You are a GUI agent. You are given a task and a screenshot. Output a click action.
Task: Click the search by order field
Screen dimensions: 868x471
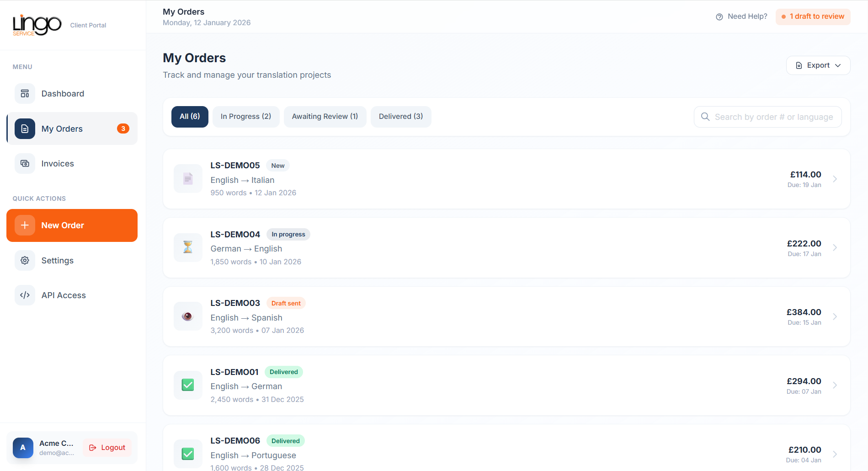pyautogui.click(x=767, y=117)
